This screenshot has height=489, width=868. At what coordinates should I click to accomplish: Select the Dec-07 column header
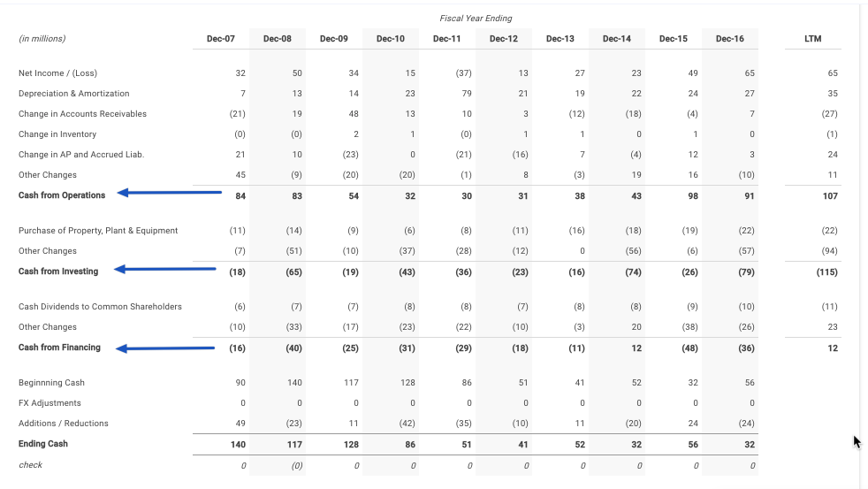coord(220,39)
